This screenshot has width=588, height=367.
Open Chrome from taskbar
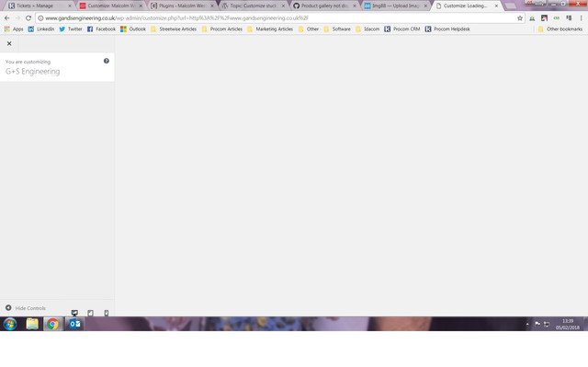click(x=52, y=324)
